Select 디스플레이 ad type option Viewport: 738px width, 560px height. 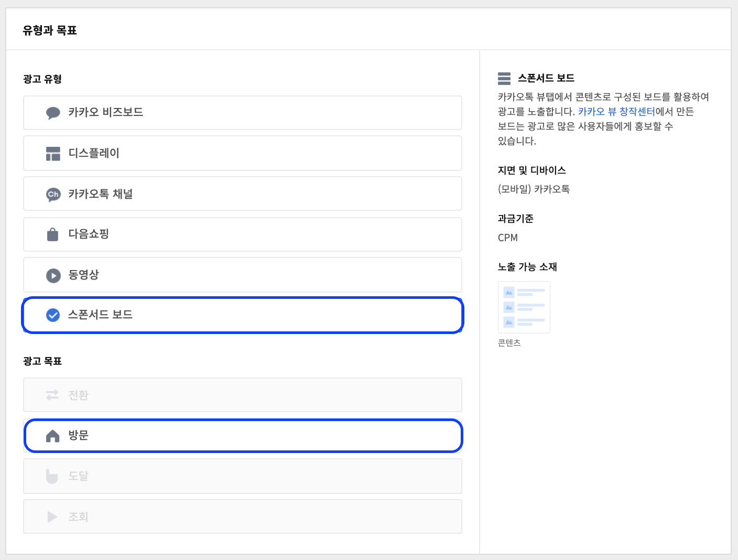[x=243, y=153]
